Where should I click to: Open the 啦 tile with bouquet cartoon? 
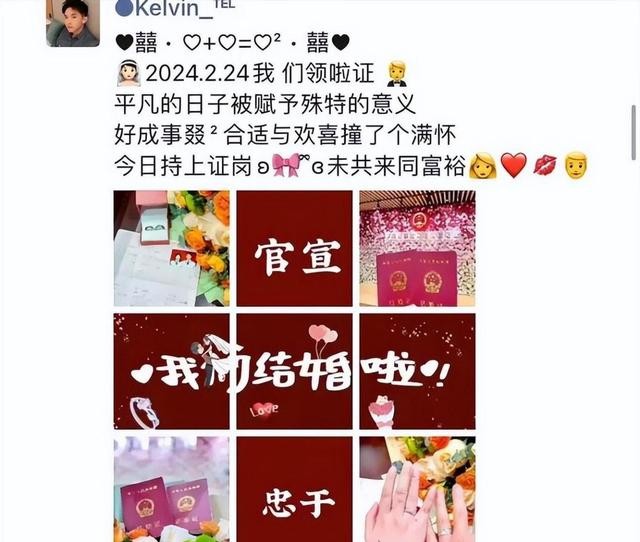tap(417, 371)
